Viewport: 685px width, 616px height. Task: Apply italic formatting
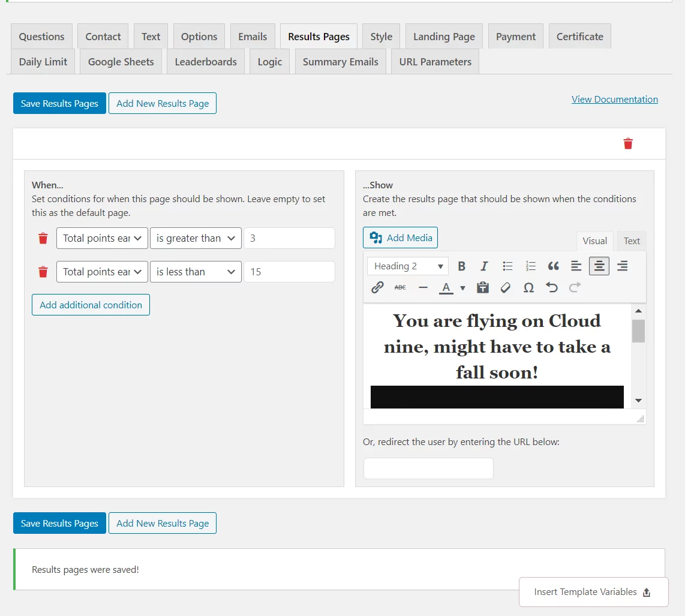(x=484, y=266)
